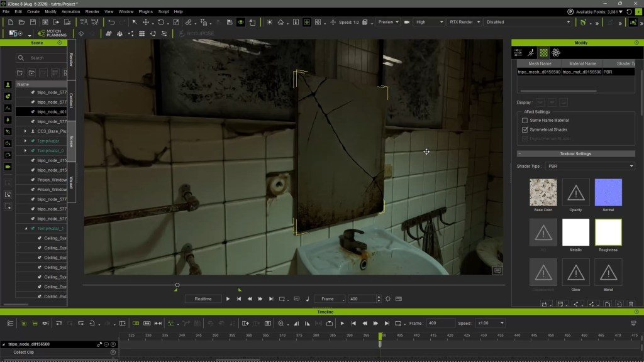
Task: Click the grid icon in the second toolbar
Action: [x=142, y=34]
